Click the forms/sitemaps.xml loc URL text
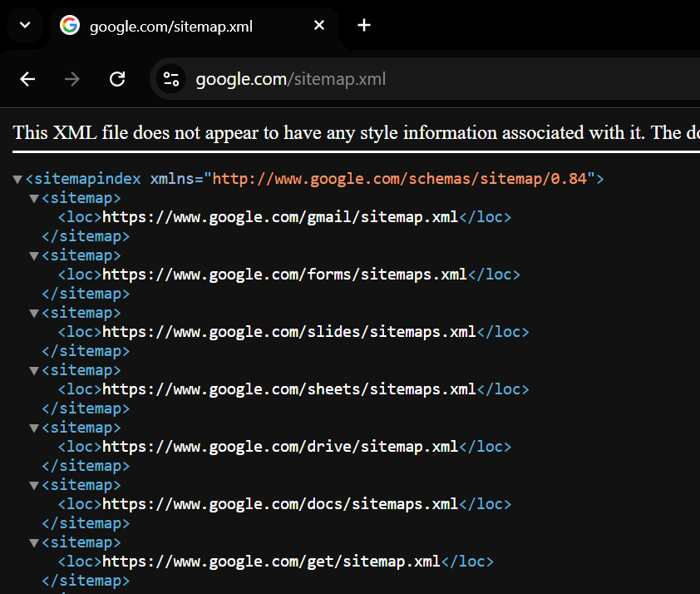Screen dimensions: 700x594 (x=285, y=275)
